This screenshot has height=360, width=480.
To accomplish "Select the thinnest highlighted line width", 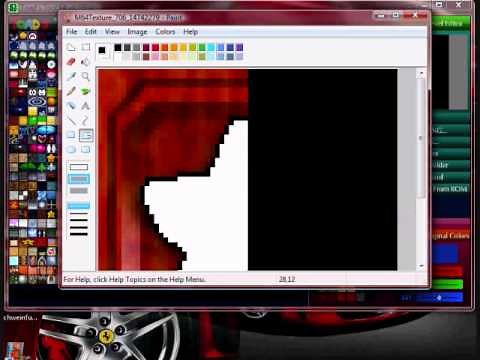I will click(79, 205).
